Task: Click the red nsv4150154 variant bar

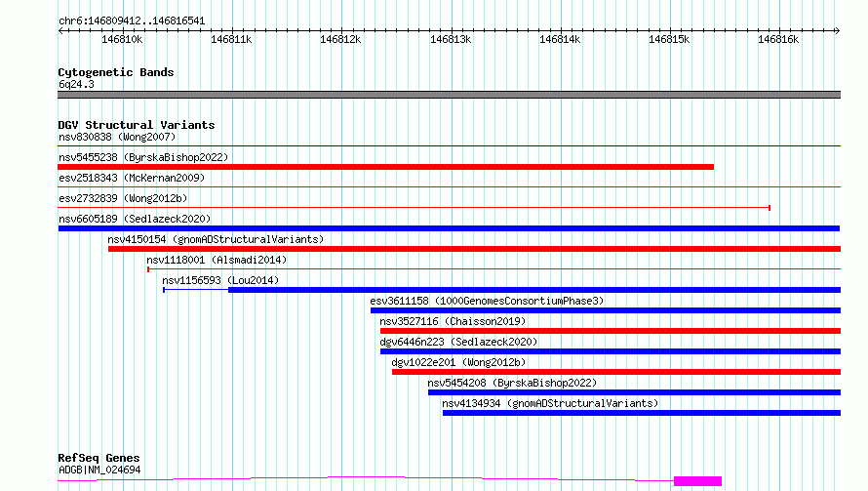Action: 474,249
